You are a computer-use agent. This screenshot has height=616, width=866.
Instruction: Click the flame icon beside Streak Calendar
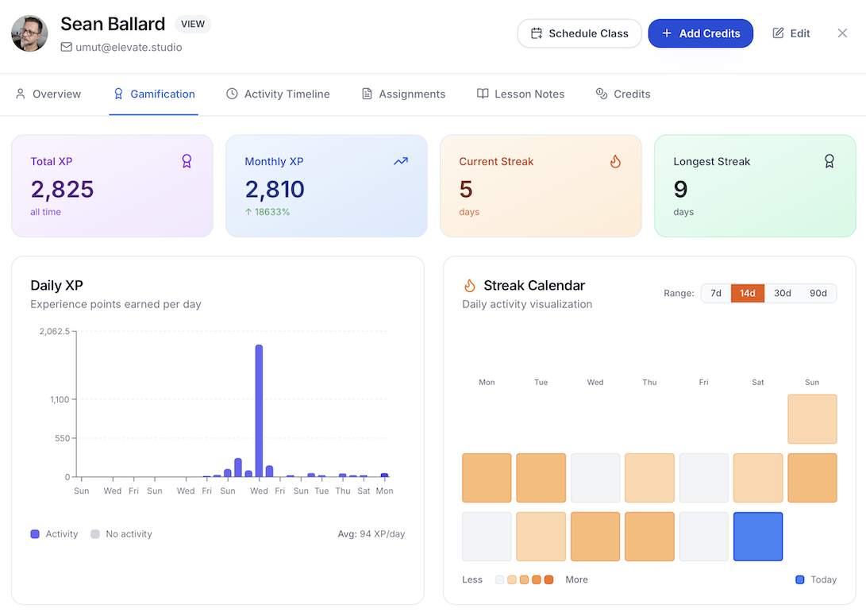pyautogui.click(x=469, y=286)
